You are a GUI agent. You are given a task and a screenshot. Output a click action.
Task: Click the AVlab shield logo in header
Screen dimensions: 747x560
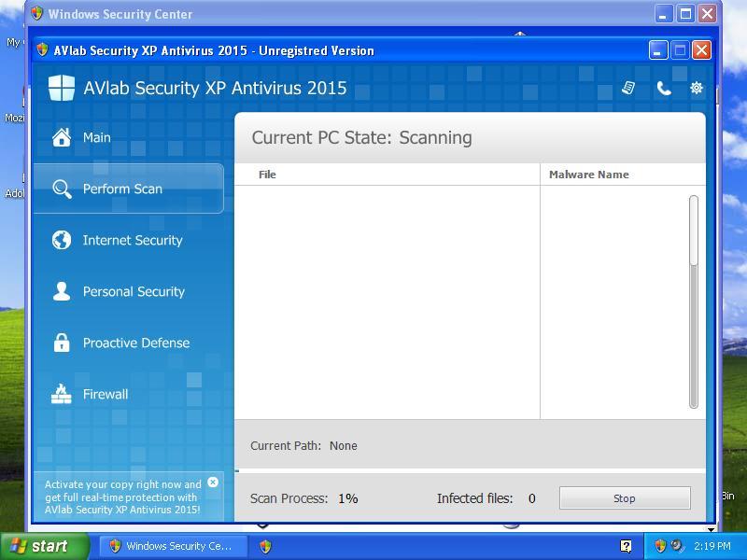(x=62, y=88)
